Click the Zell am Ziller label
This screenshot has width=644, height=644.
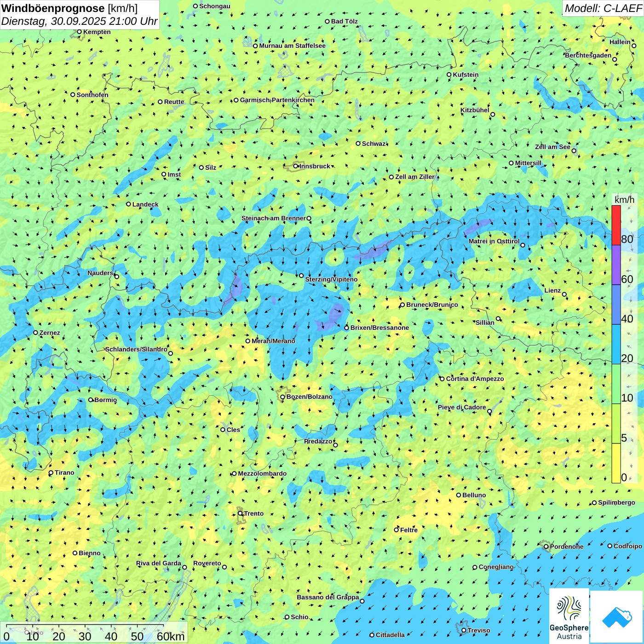415,177
